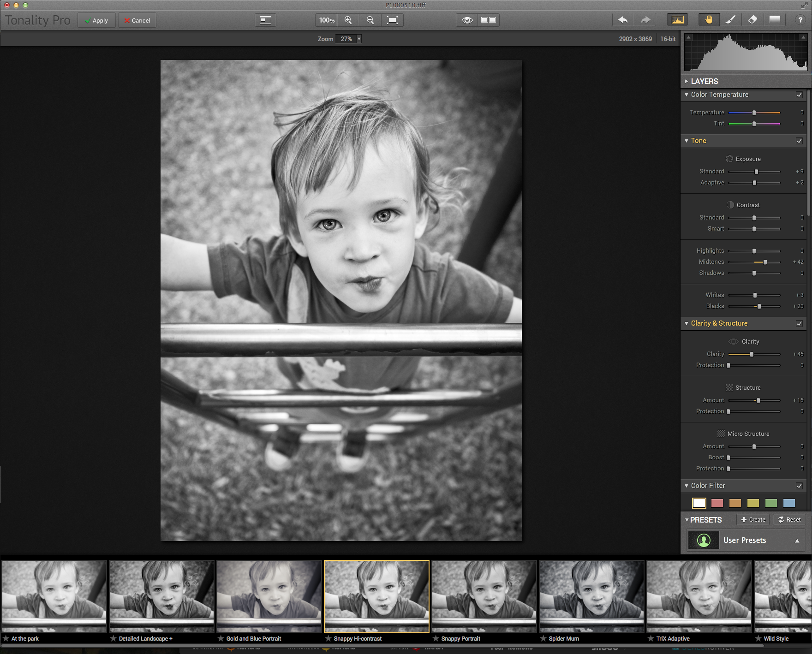Select the red color filter swatch
Viewport: 812px width, 654px height.
717,503
